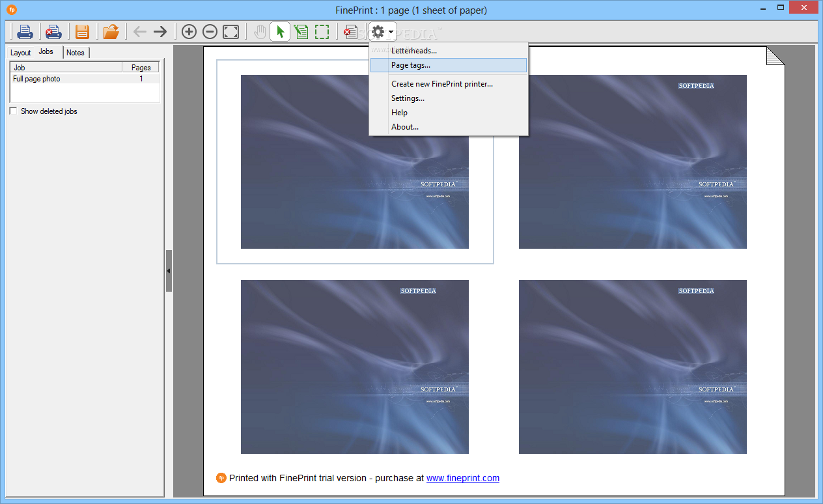Click the top-left page thumbnail

(355, 161)
